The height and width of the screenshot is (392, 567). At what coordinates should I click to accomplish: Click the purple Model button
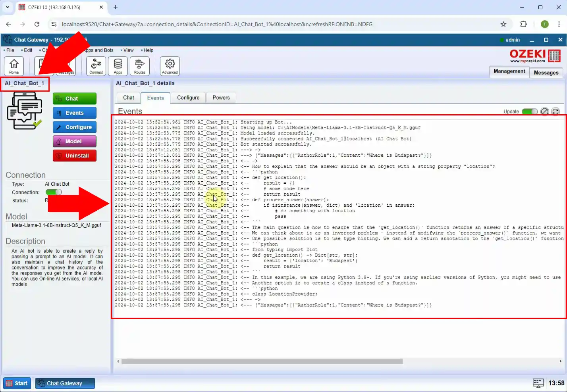coord(75,141)
